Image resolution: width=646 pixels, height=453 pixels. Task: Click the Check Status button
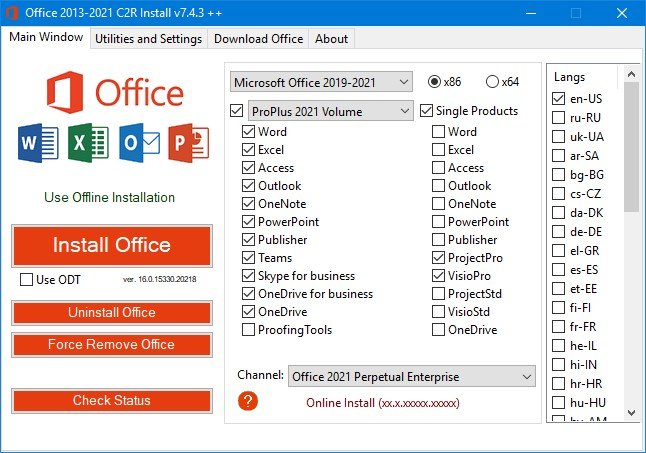point(112,400)
